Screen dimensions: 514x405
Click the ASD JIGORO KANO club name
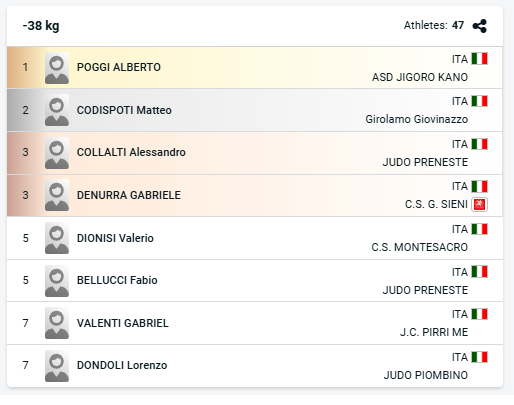click(420, 77)
